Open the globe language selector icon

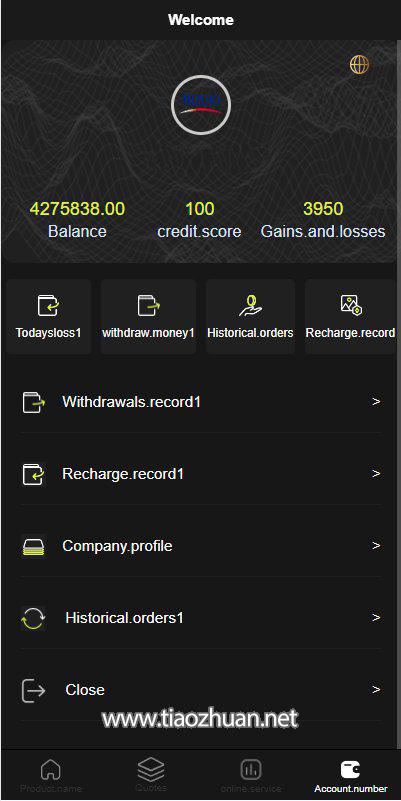pos(360,65)
